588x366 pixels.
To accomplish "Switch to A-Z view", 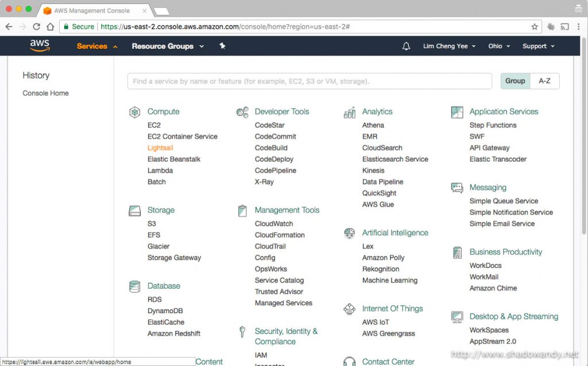I will click(x=544, y=81).
